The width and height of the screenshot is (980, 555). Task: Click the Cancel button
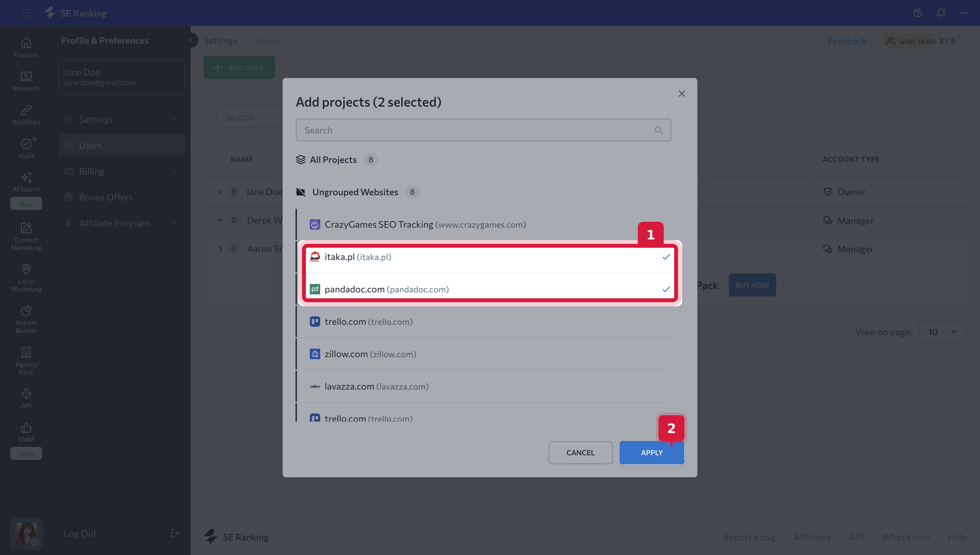[x=580, y=452]
